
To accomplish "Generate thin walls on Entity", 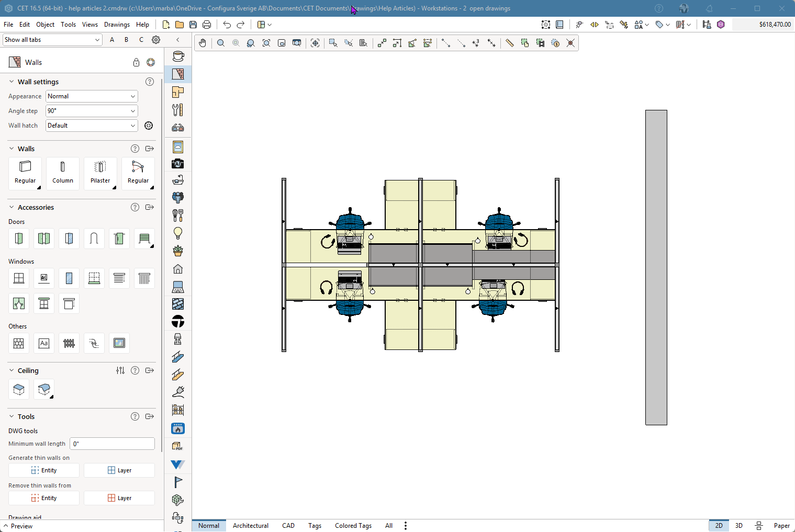I will [44, 470].
